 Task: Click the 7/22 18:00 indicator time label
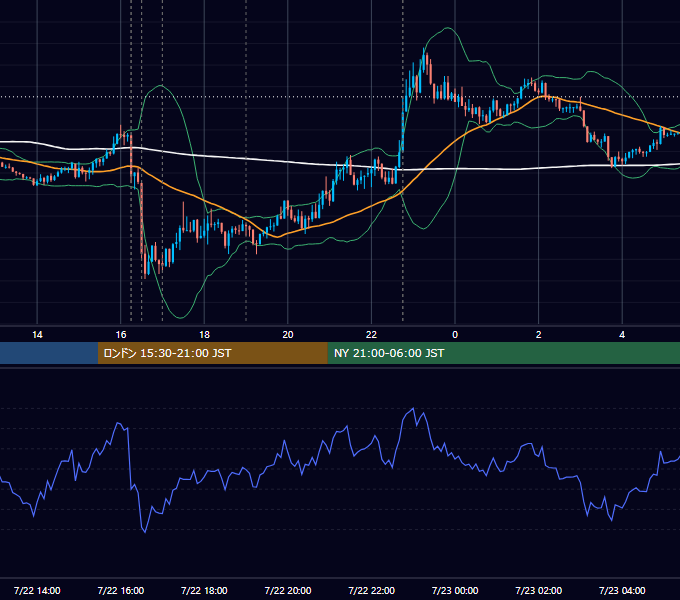coord(204,590)
